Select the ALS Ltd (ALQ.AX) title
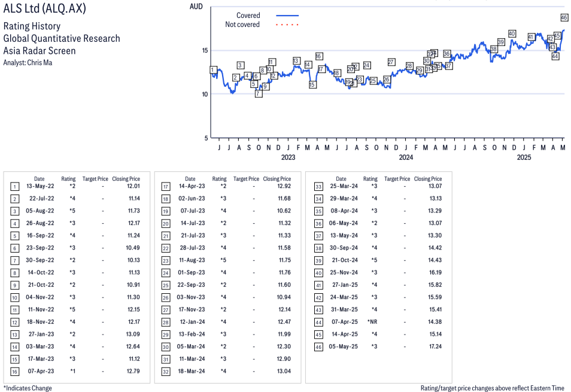This screenshot has height=392, width=571. [x=45, y=8]
